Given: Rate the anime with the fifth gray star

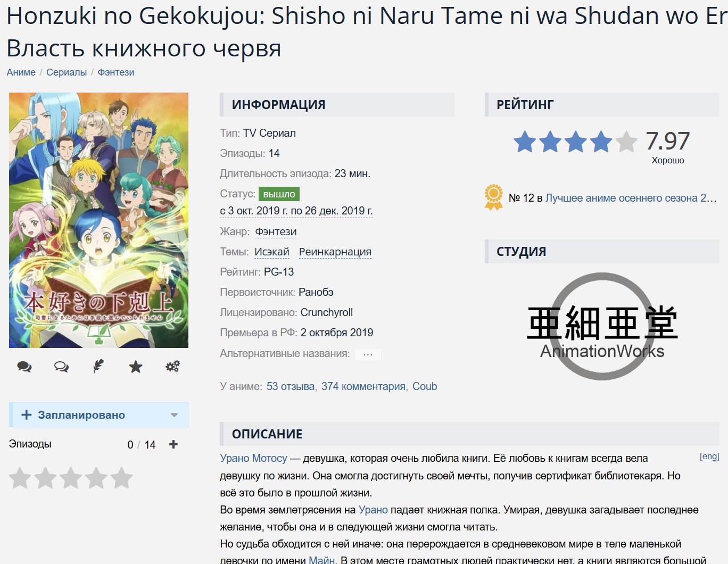Looking at the screenshot, I should (x=122, y=478).
